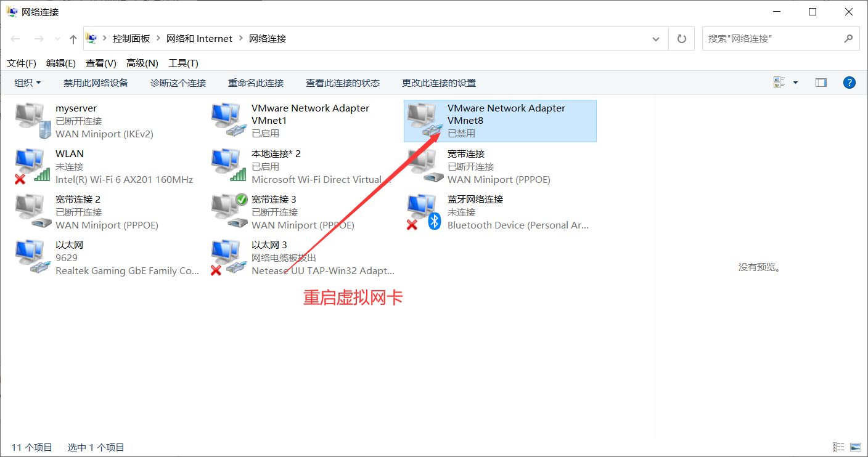Click the WAN Miniport (IKEv2) text

coord(104,134)
